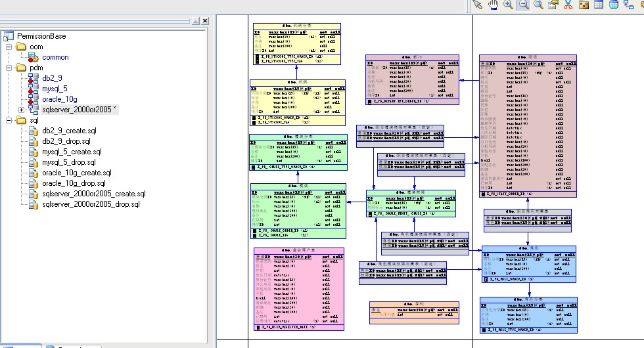This screenshot has height=348, width=644.
Task: Click the Zoom In magnifier tool
Action: 509,5
